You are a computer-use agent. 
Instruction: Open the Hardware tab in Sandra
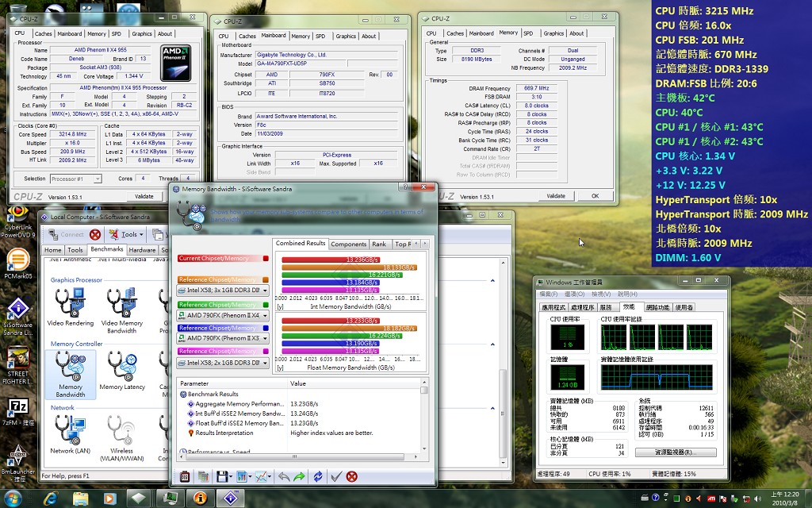(x=142, y=250)
